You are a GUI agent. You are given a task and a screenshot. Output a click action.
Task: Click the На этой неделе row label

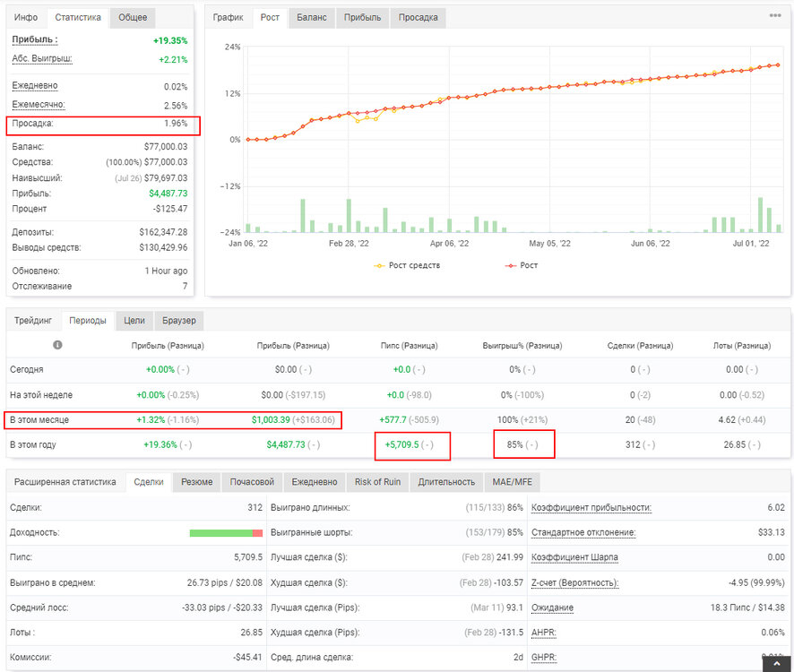(x=41, y=395)
